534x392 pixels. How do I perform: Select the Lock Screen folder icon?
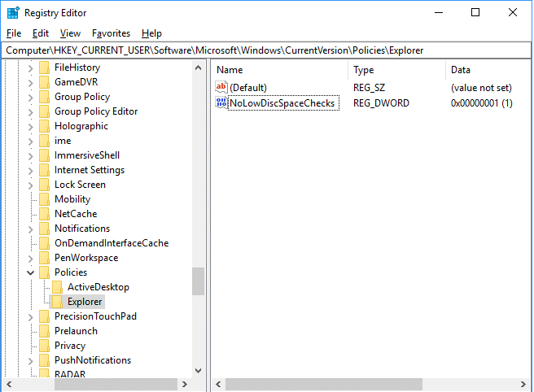tap(44, 185)
